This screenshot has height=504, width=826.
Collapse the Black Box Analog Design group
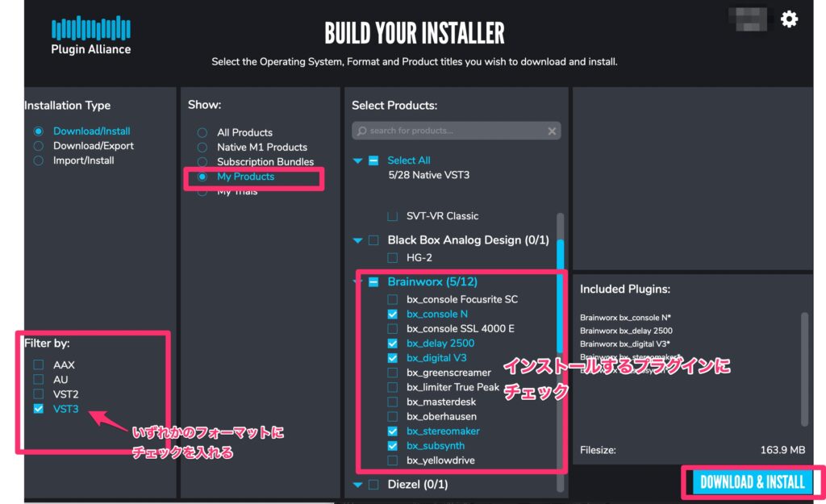358,240
